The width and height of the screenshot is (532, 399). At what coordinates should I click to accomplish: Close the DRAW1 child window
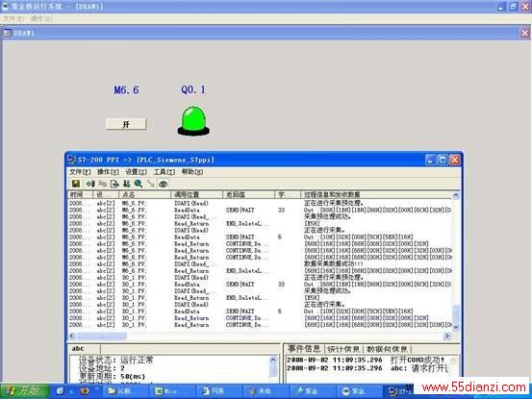[524, 33]
